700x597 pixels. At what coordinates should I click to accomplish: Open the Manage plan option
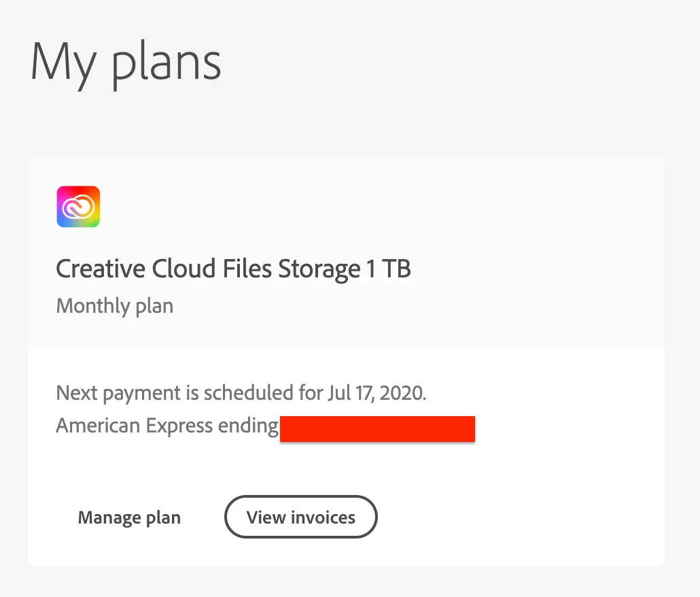coord(129,518)
